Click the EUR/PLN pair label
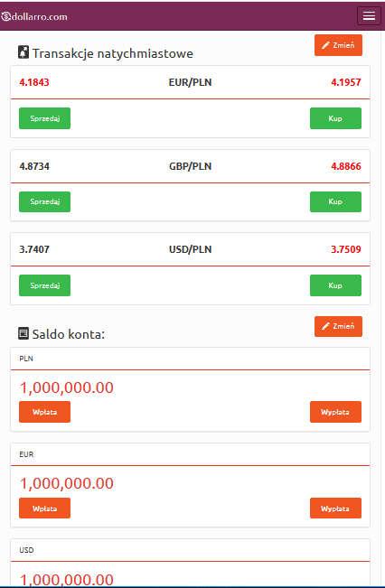Viewport: 385px width, 588px height. (191, 82)
